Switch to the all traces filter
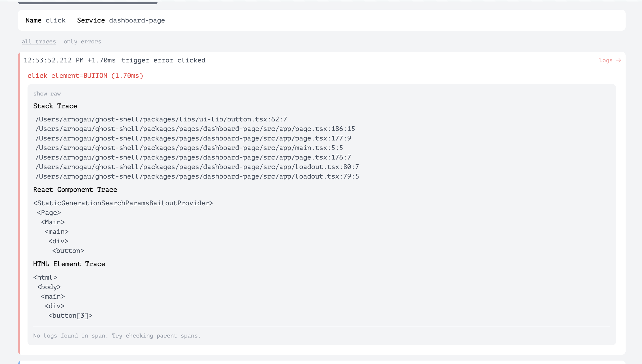The height and width of the screenshot is (364, 642). point(39,42)
